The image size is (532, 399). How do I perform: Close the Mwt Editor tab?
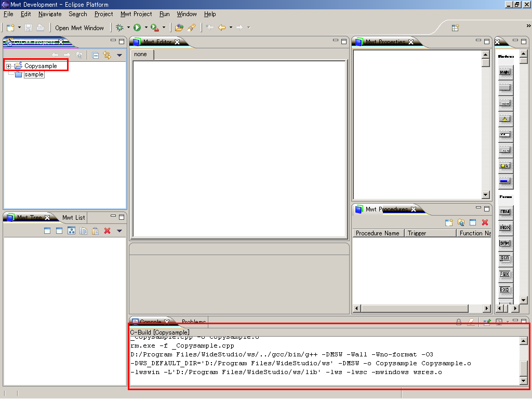pyautogui.click(x=177, y=42)
